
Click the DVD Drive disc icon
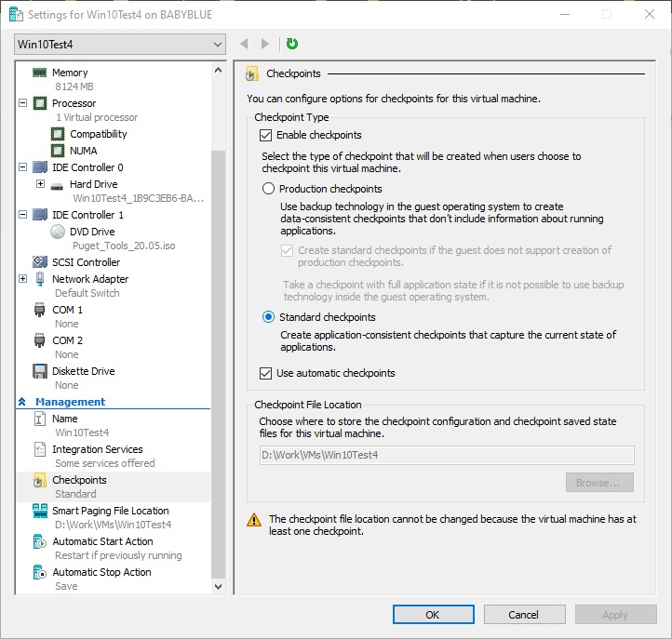(58, 232)
